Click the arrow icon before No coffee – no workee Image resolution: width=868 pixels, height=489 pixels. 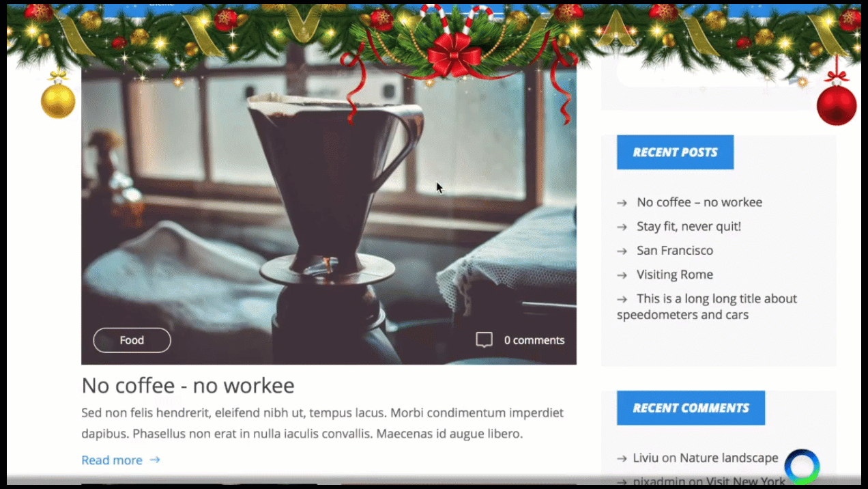click(x=622, y=203)
